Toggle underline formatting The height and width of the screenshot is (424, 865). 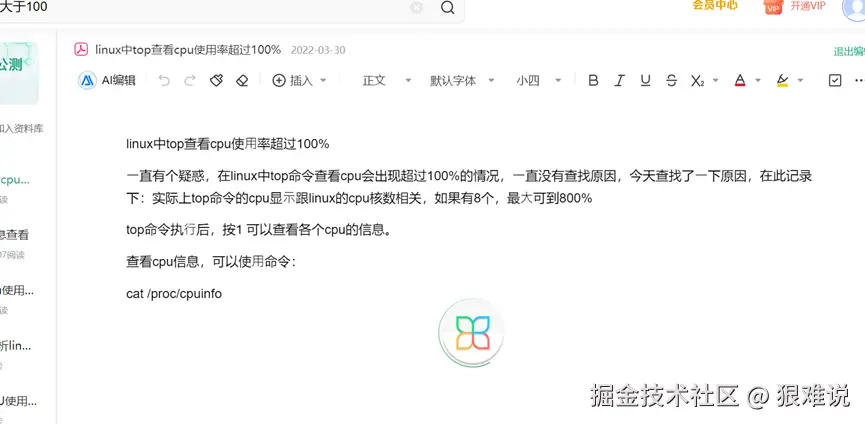tap(645, 80)
